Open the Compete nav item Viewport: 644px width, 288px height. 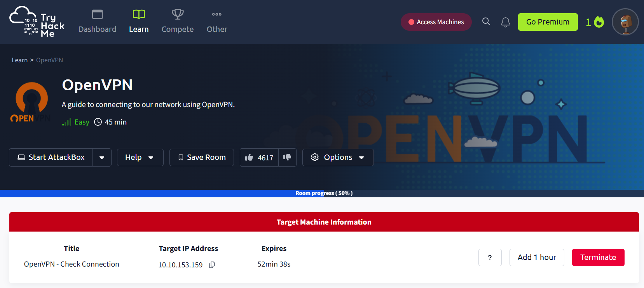tap(178, 22)
